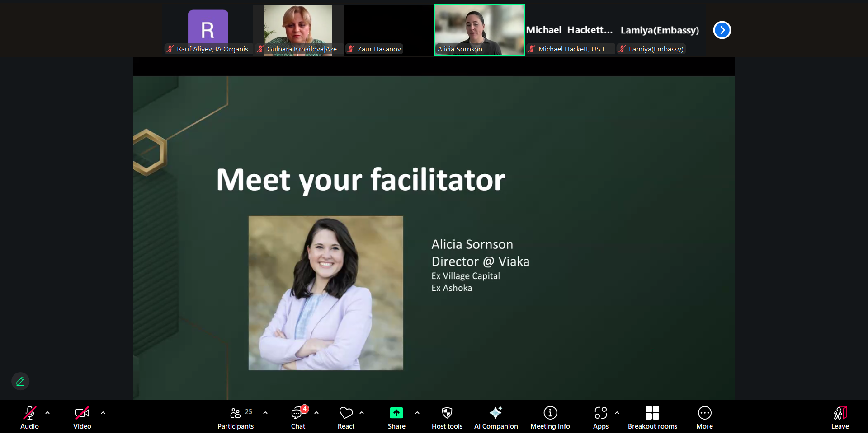
Task: Click the purple R avatar
Action: point(208,27)
